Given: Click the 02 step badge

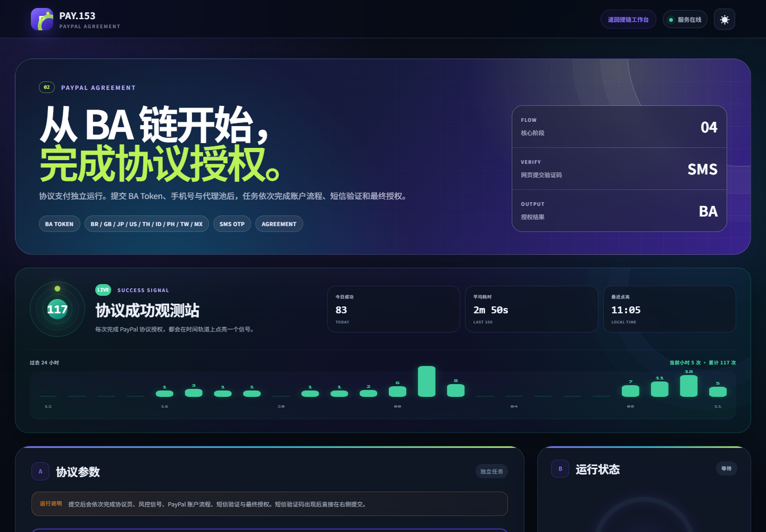Looking at the screenshot, I should [x=47, y=87].
